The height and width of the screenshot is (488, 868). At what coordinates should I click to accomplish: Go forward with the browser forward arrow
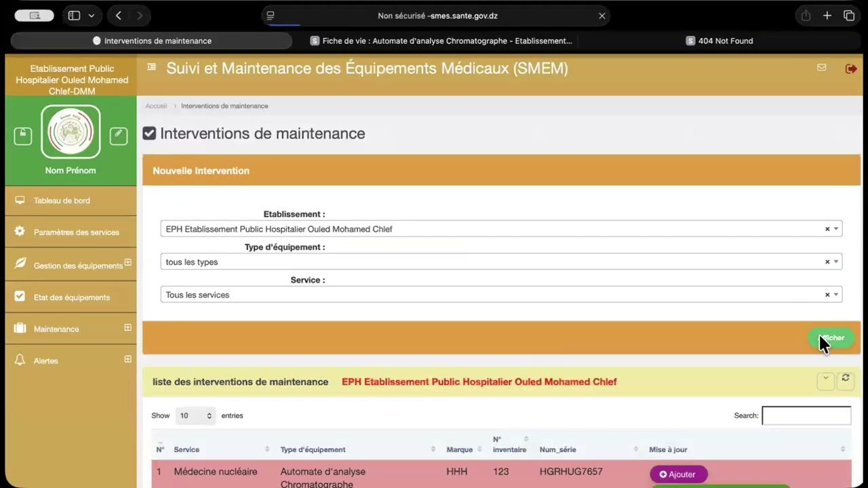pyautogui.click(x=140, y=16)
